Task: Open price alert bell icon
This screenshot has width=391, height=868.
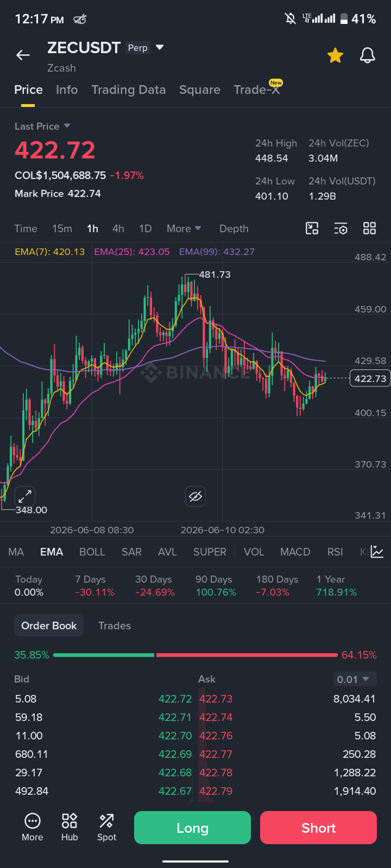Action: pyautogui.click(x=368, y=55)
